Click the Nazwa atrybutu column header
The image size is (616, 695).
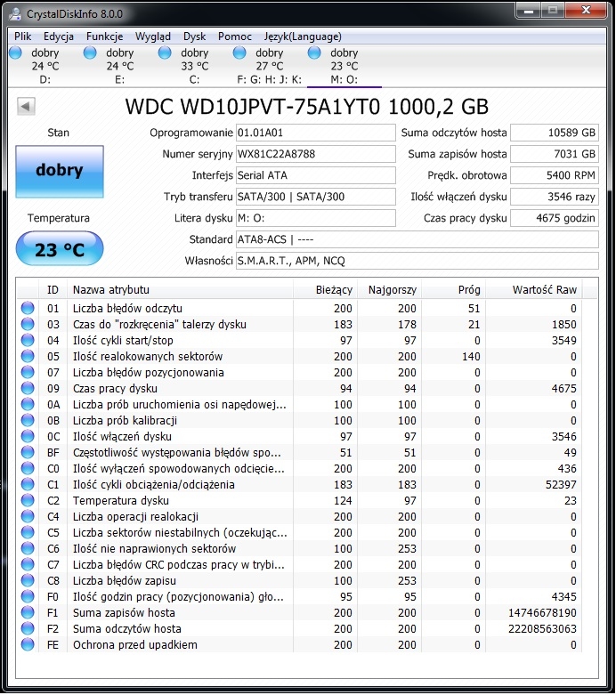point(180,290)
